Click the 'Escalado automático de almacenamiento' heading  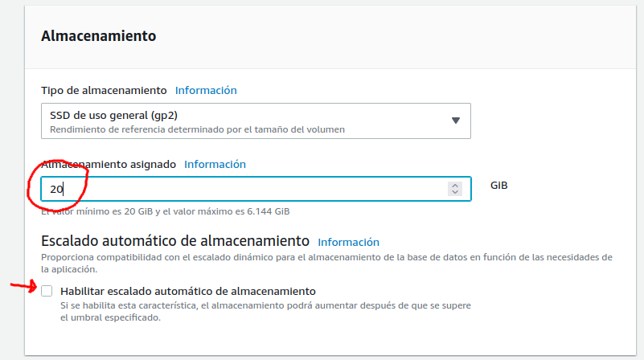click(x=175, y=240)
